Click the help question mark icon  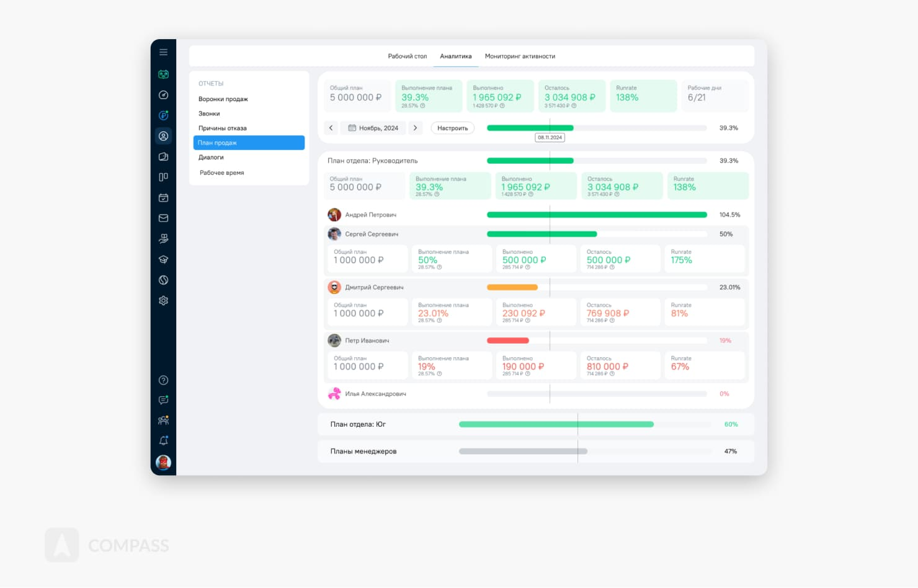pos(163,380)
